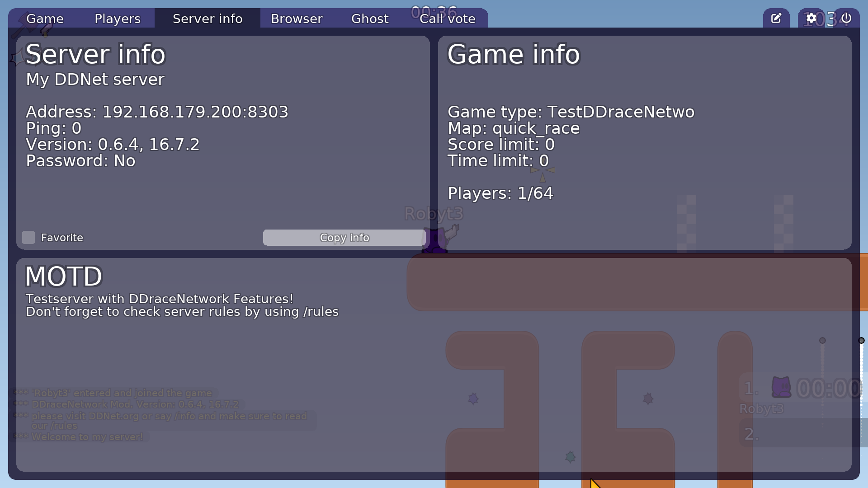Click the power quit icon

pyautogui.click(x=846, y=18)
